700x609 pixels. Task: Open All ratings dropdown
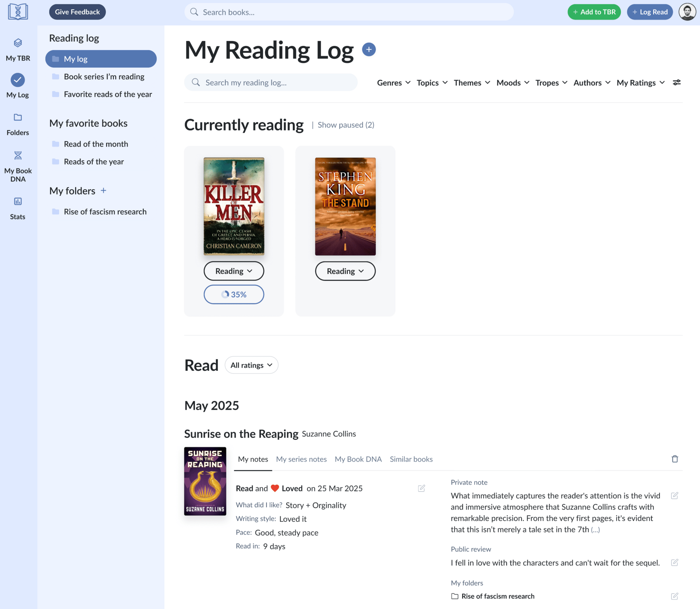pos(252,365)
